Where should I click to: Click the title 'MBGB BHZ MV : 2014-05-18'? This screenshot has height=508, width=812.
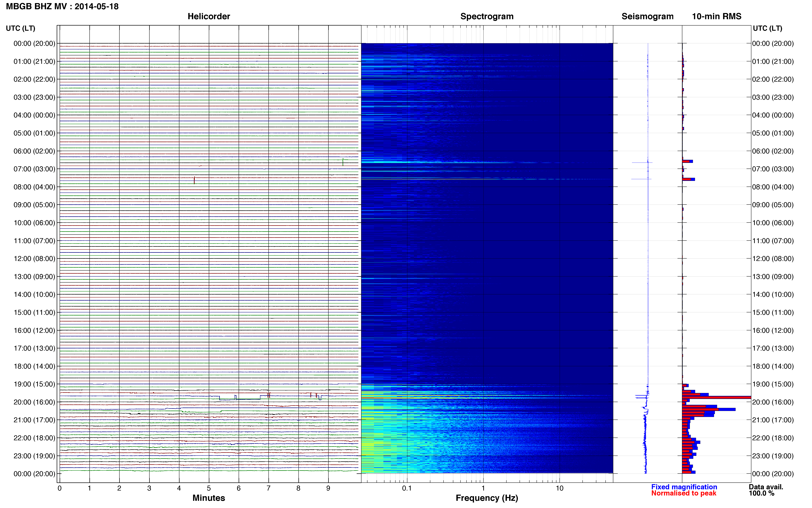click(62, 6)
